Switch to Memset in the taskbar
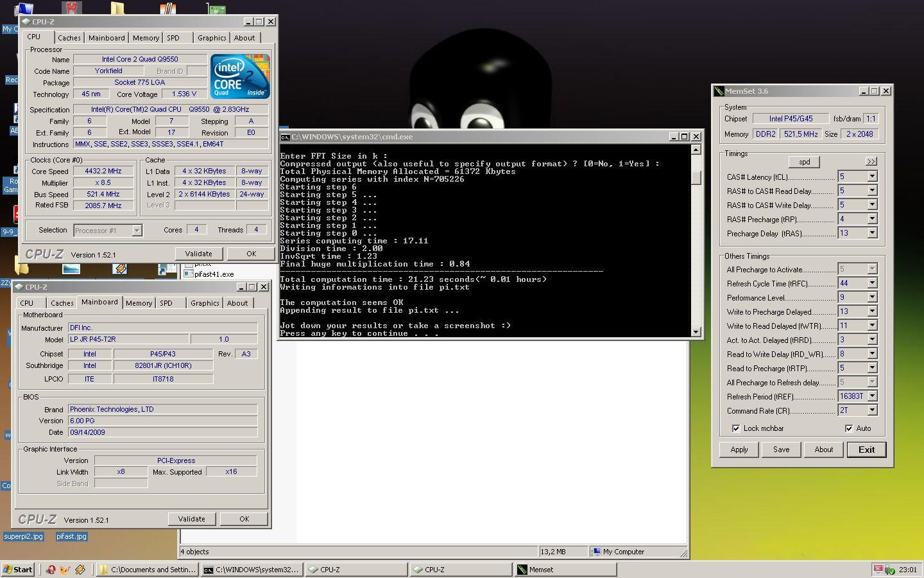The image size is (924, 578). (x=565, y=570)
